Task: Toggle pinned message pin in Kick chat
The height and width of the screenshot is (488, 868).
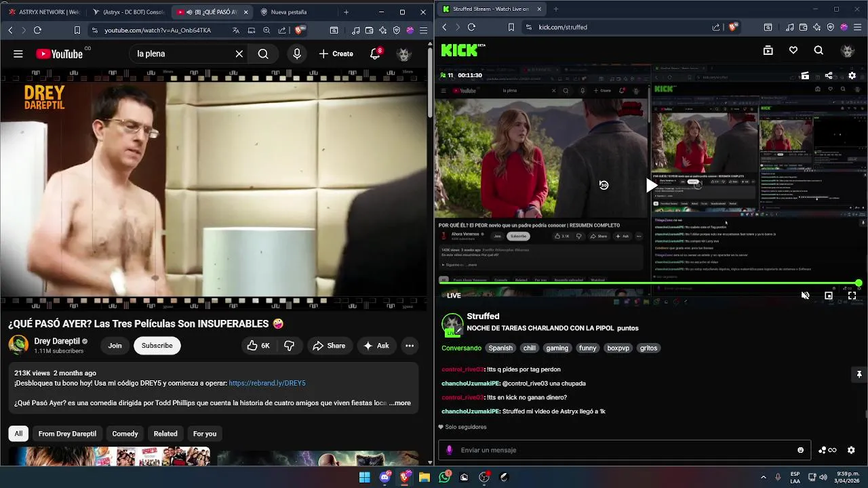Action: [859, 374]
